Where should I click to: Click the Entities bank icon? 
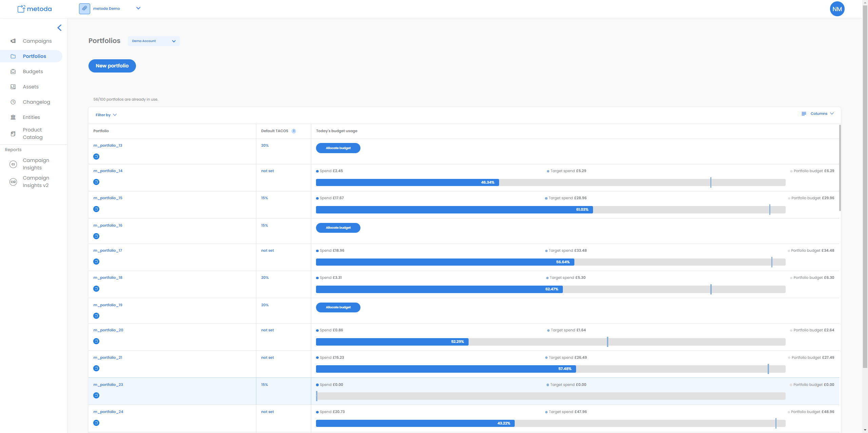pos(13,117)
